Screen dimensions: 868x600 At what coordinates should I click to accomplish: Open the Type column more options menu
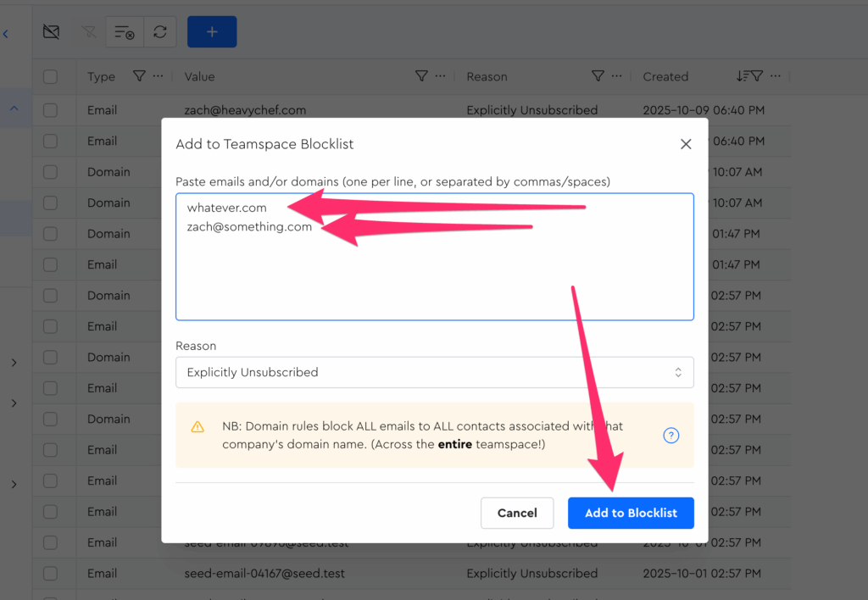(x=158, y=76)
